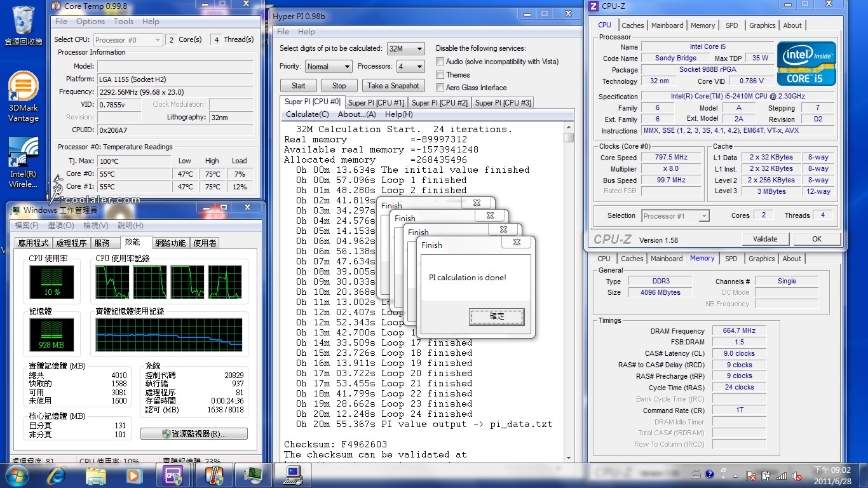This screenshot has width=868, height=488.
Task: Open the Processors count dropdown
Action: pyautogui.click(x=410, y=66)
